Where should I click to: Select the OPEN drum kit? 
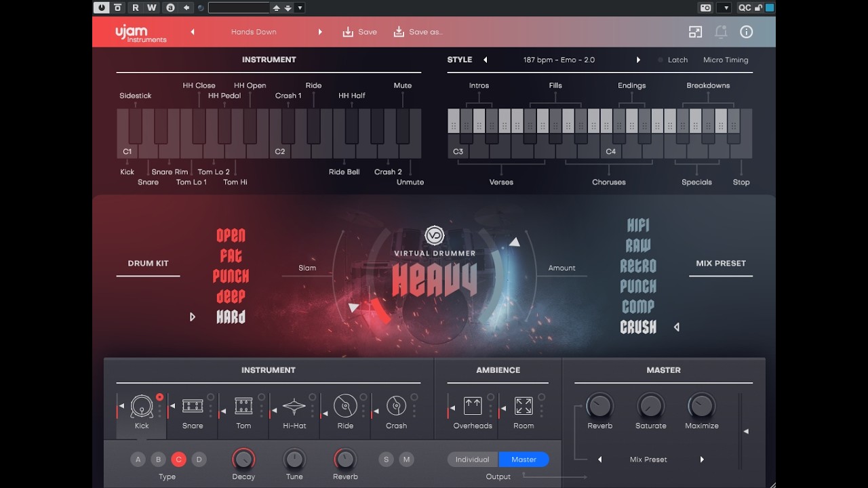click(x=231, y=235)
